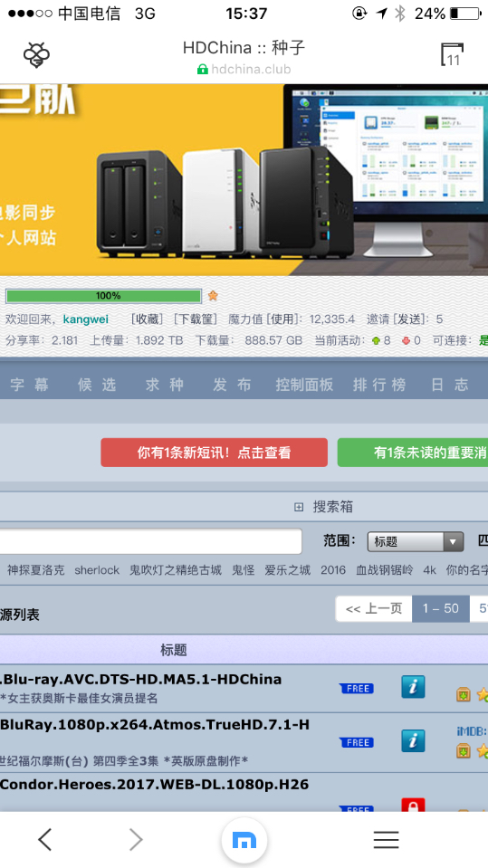Open the Maxthon home button

click(x=244, y=841)
